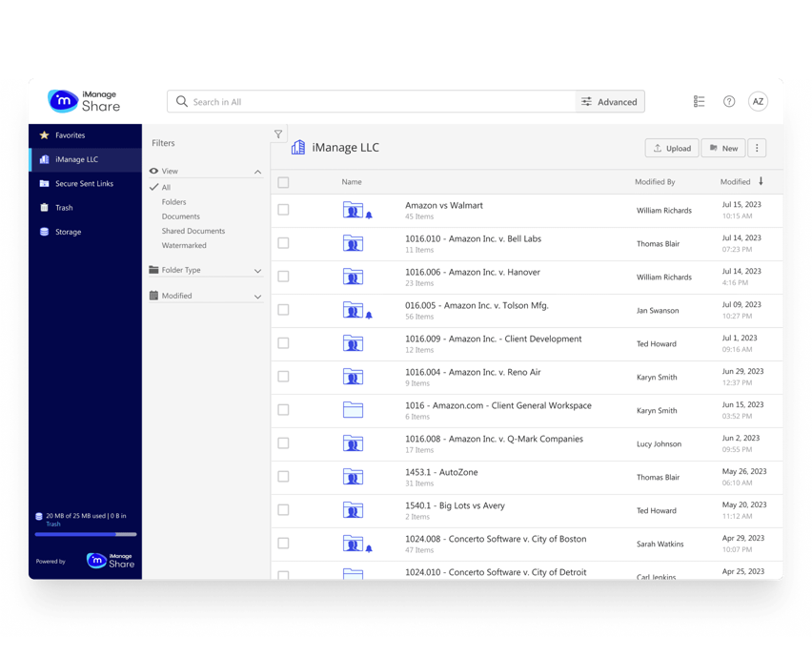The height and width of the screenshot is (658, 812).
Task: Sort by the Modified By column header
Action: [655, 182]
